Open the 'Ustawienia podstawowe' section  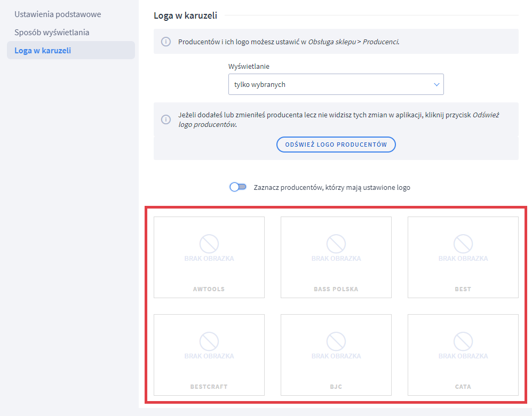tap(58, 14)
